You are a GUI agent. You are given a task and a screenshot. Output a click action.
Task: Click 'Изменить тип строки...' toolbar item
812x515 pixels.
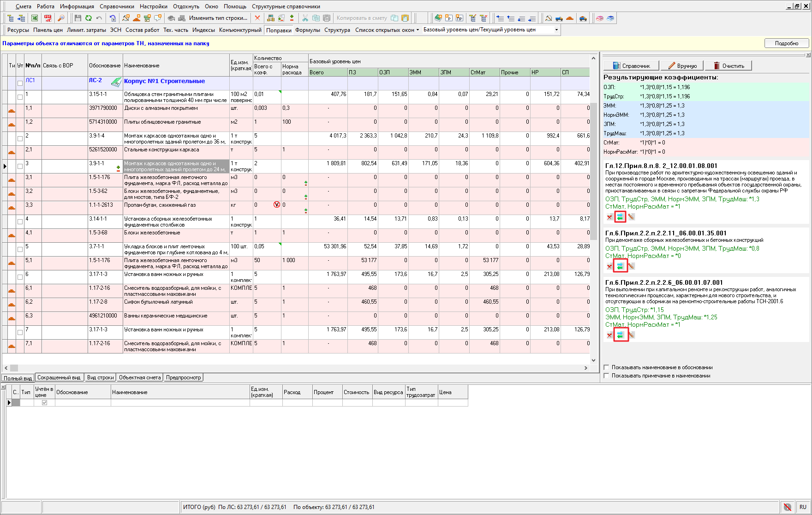(x=218, y=18)
